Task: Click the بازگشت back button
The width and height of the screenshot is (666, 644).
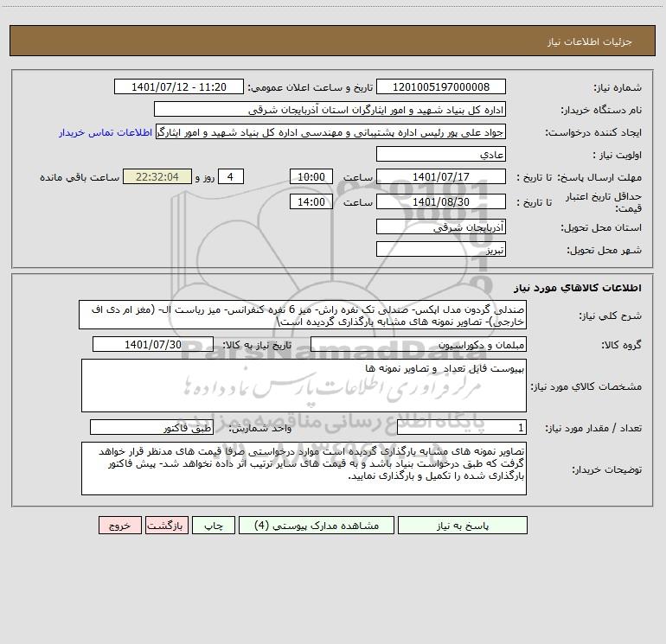Action: pos(166,525)
